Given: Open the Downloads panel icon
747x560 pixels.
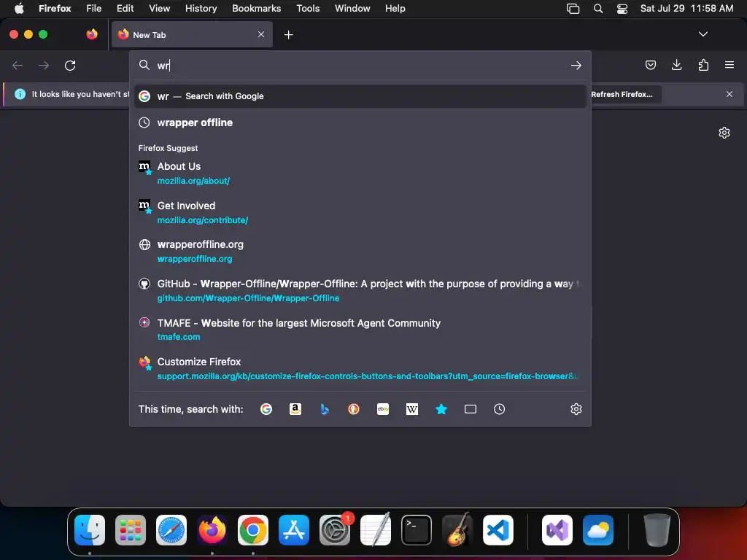Looking at the screenshot, I should pyautogui.click(x=676, y=65).
